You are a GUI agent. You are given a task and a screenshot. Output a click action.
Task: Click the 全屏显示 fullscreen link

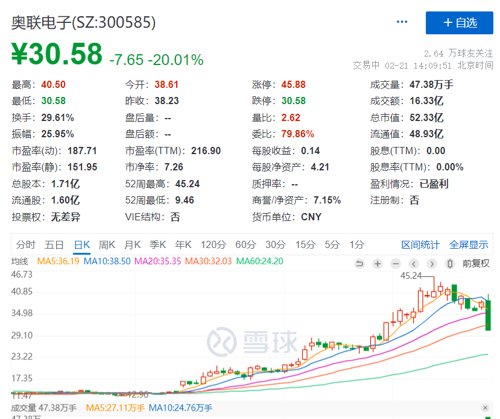468,245
